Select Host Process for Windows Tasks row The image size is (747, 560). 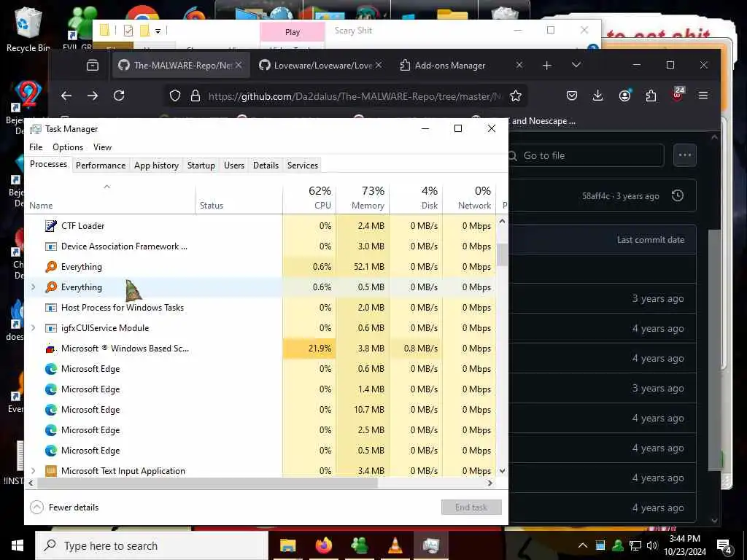(260, 308)
